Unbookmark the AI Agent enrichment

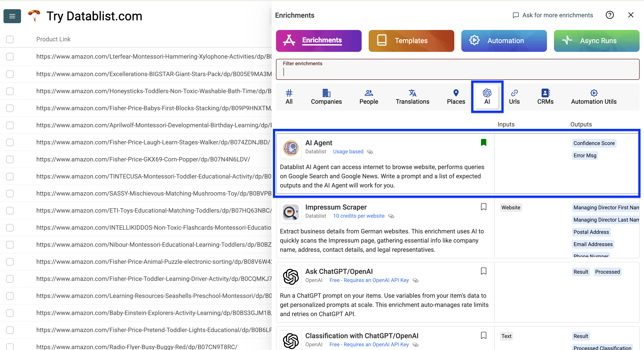tap(483, 142)
